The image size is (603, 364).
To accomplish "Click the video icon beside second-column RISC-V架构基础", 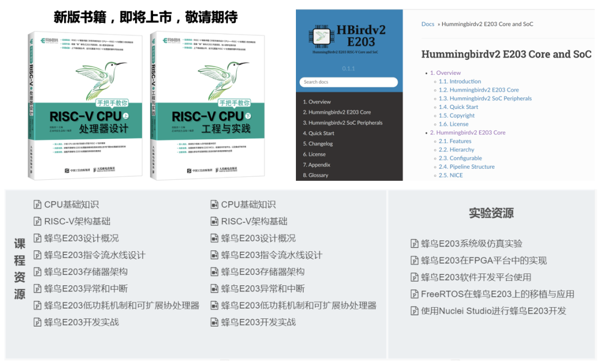I will [x=214, y=222].
